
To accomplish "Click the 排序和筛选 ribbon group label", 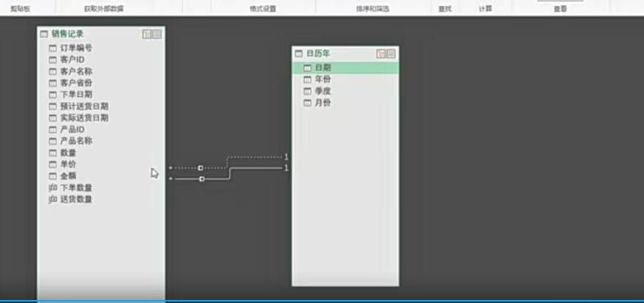I will 373,9.
